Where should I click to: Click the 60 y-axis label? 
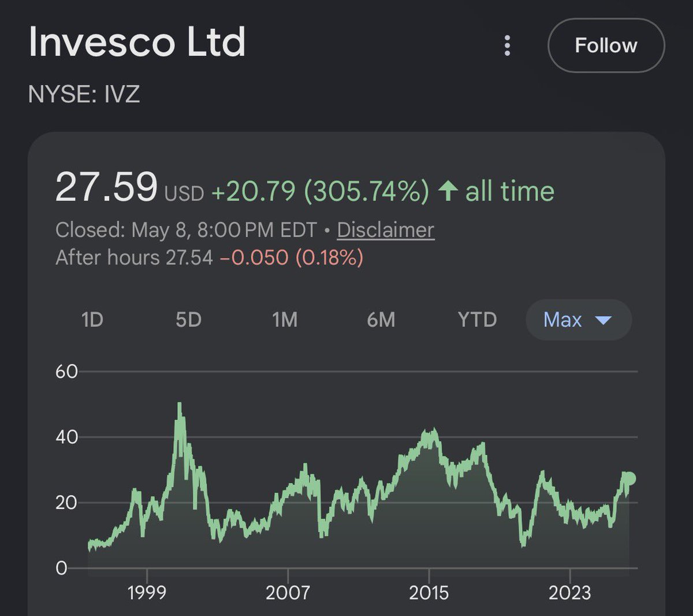click(x=66, y=372)
